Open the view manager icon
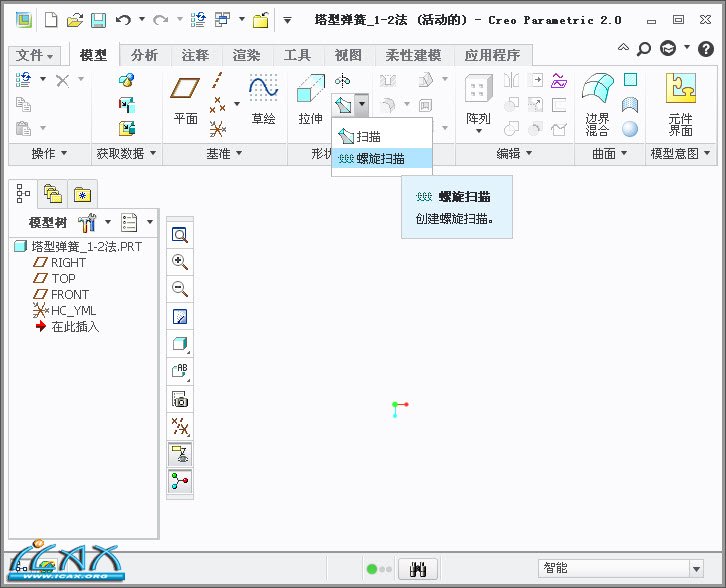 pos(180,399)
